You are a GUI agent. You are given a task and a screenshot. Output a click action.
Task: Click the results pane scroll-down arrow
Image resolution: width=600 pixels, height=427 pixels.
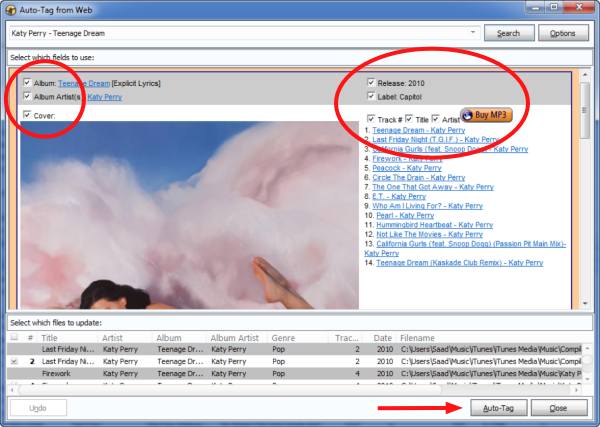coord(584,303)
